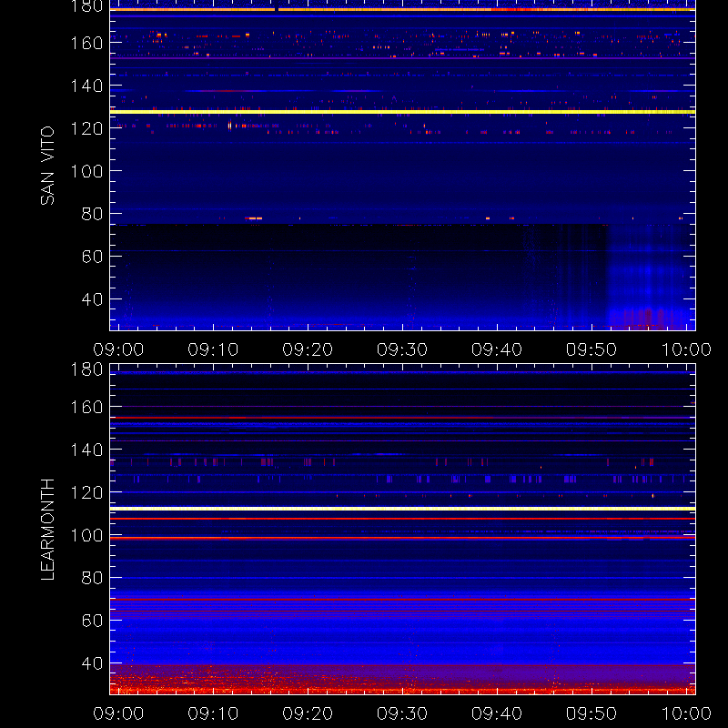
Task: Click 09:00 under the LEARMONTH plot
Action: pos(118,713)
